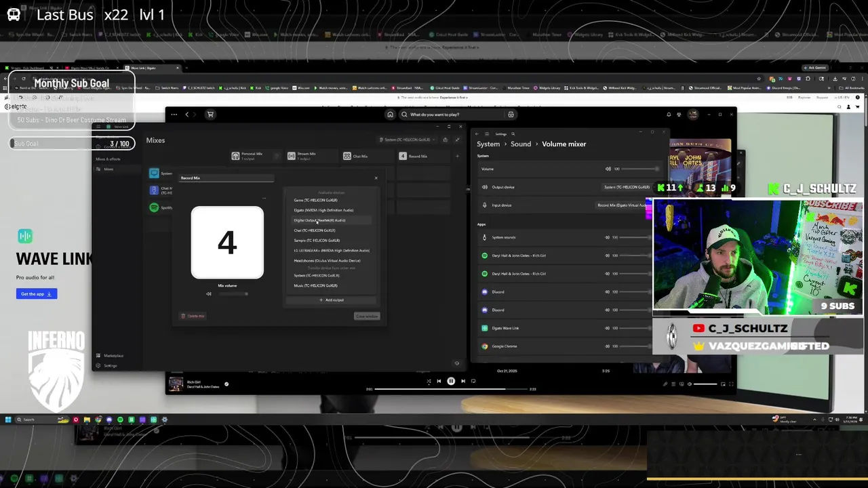Mute Elgato Wave Link app volume
This screenshot has height=488, width=868.
(607, 328)
